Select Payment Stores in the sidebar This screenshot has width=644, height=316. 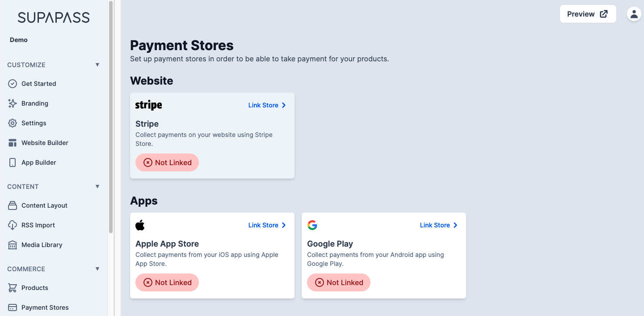click(54, 307)
